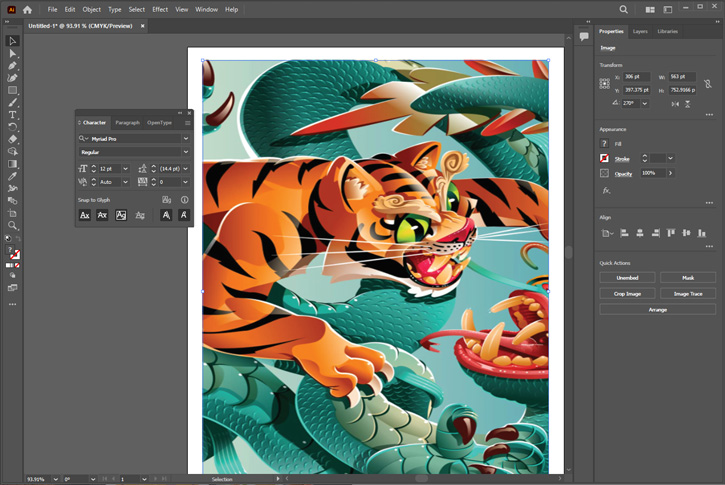This screenshot has height=485, width=725.
Task: Toggle Snap to Baseline glyph option
Action: (85, 215)
